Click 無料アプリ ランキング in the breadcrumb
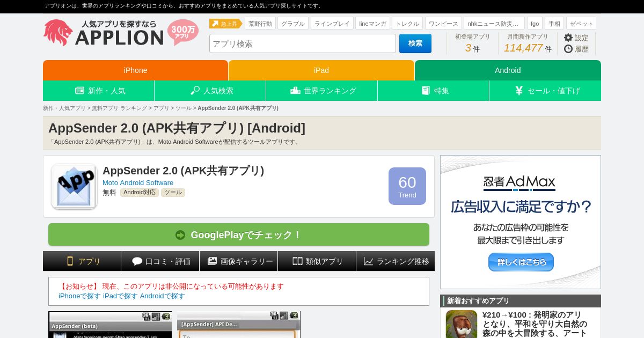The height and width of the screenshot is (338, 644). click(119, 108)
